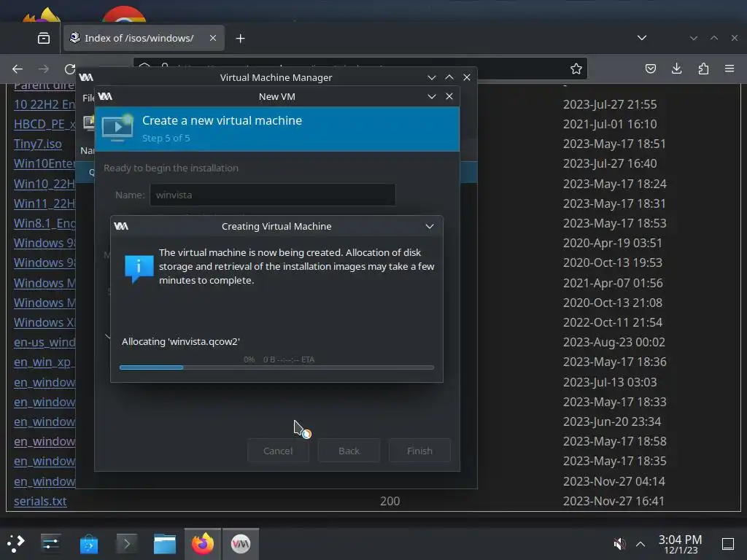Click the allocation progress bar

pyautogui.click(x=276, y=367)
